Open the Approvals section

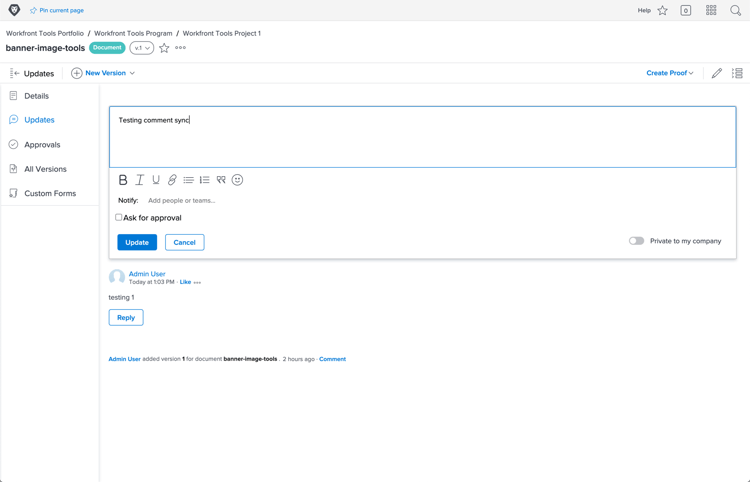tap(42, 144)
